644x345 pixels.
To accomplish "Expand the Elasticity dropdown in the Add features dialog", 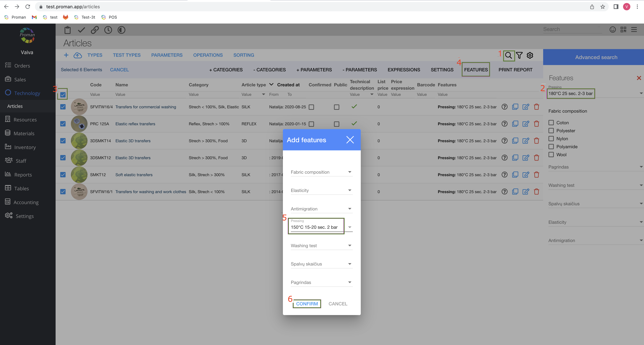I will click(322, 190).
